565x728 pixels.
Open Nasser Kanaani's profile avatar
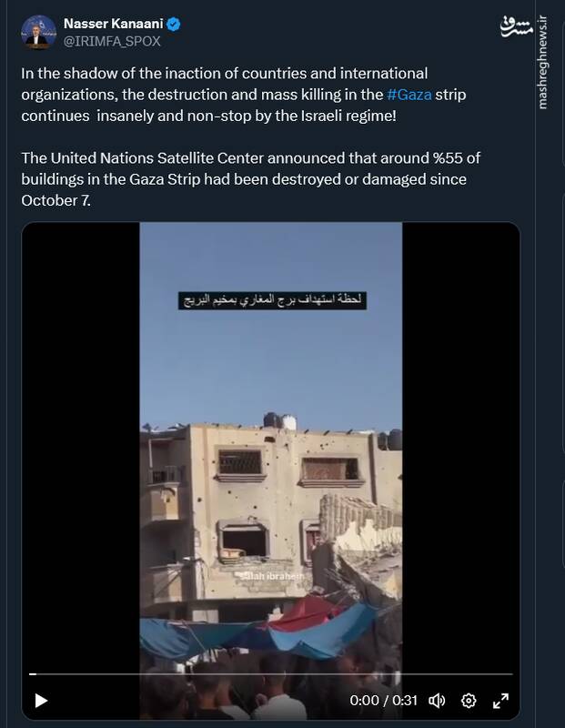pyautogui.click(x=38, y=32)
